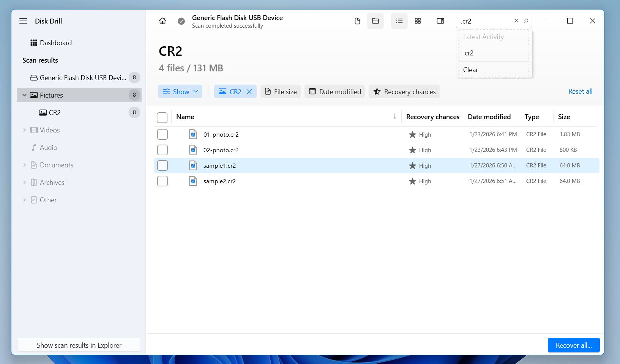Switch to folder view icon
This screenshot has width=620, height=364.
375,21
